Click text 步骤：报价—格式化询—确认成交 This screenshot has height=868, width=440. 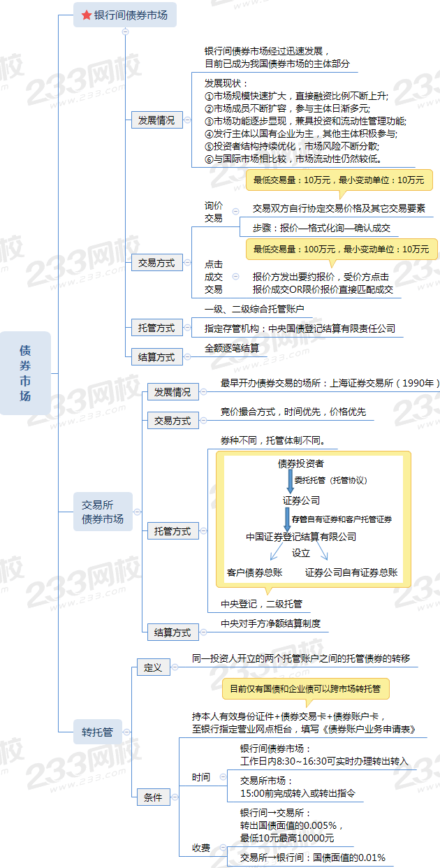click(321, 228)
